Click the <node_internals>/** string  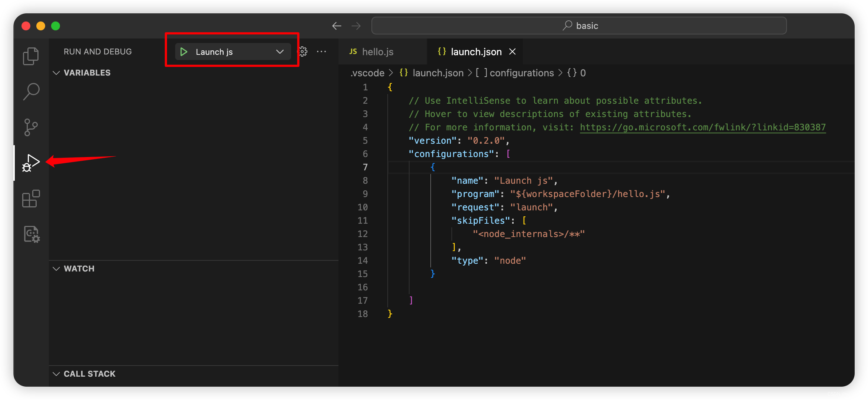pyautogui.click(x=529, y=234)
